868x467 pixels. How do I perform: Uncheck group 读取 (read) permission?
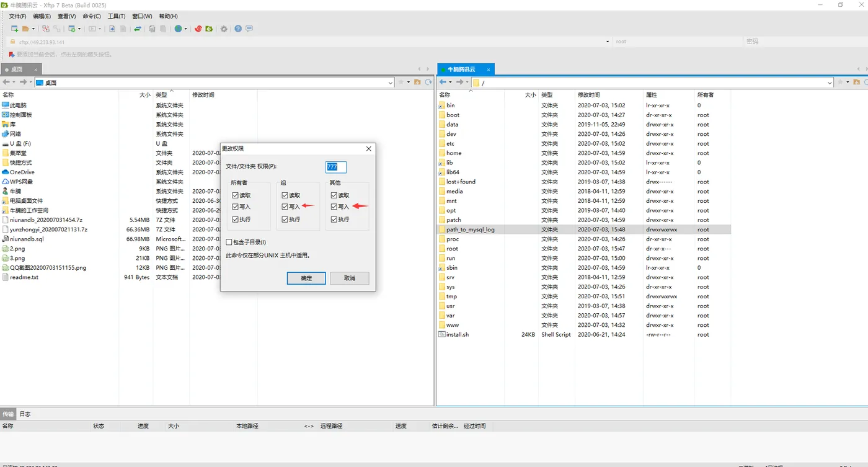(285, 195)
